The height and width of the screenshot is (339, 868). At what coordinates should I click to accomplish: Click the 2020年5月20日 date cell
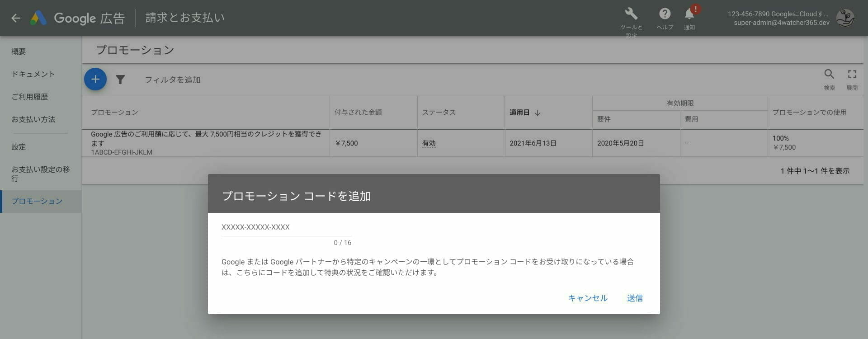point(620,143)
